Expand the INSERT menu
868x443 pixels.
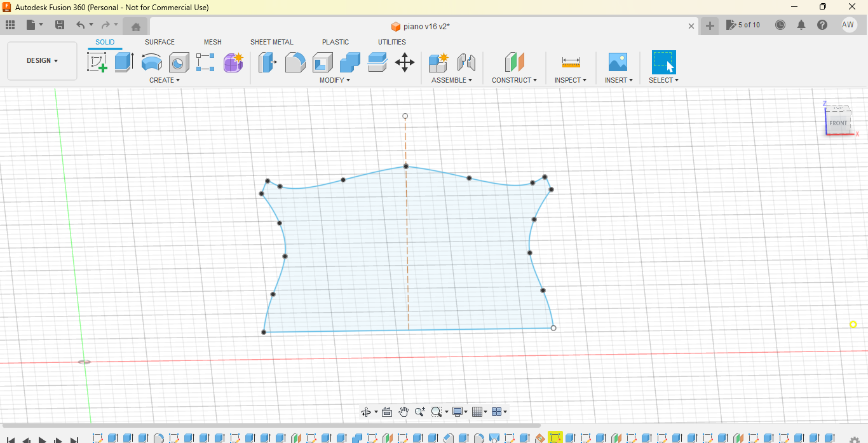click(618, 80)
